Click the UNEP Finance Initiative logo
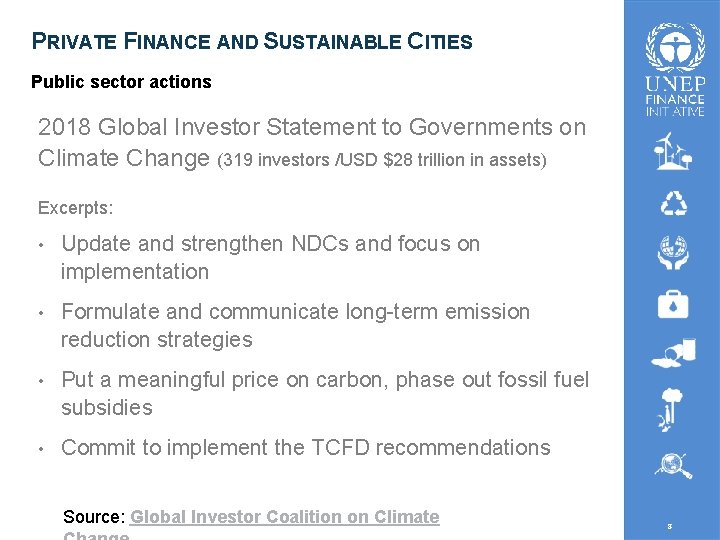The height and width of the screenshot is (540, 720). pyautogui.click(x=675, y=69)
